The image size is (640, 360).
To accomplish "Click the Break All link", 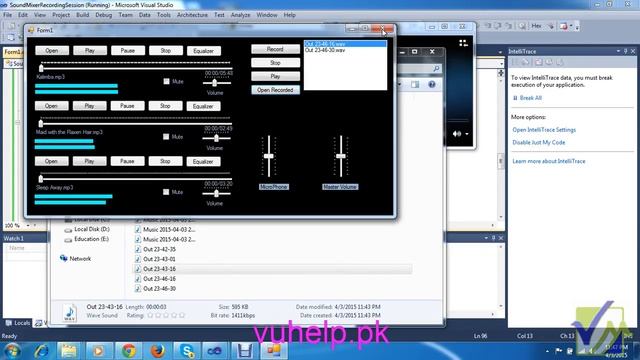I will [531, 98].
